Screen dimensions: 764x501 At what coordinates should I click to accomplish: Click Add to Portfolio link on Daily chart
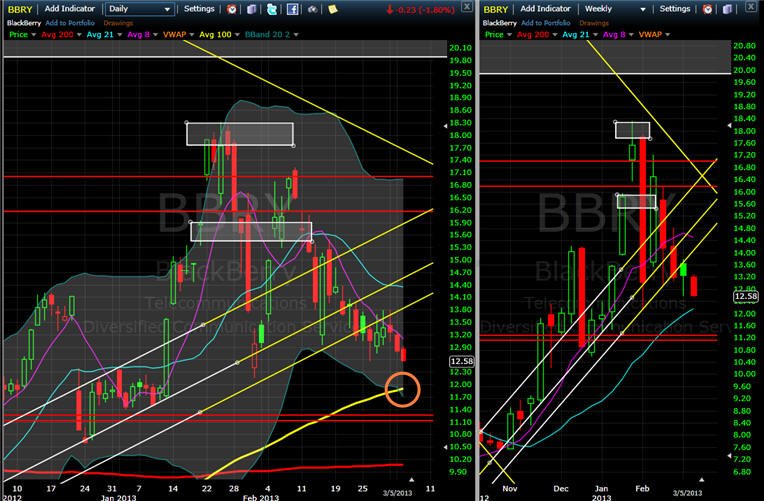click(x=70, y=23)
